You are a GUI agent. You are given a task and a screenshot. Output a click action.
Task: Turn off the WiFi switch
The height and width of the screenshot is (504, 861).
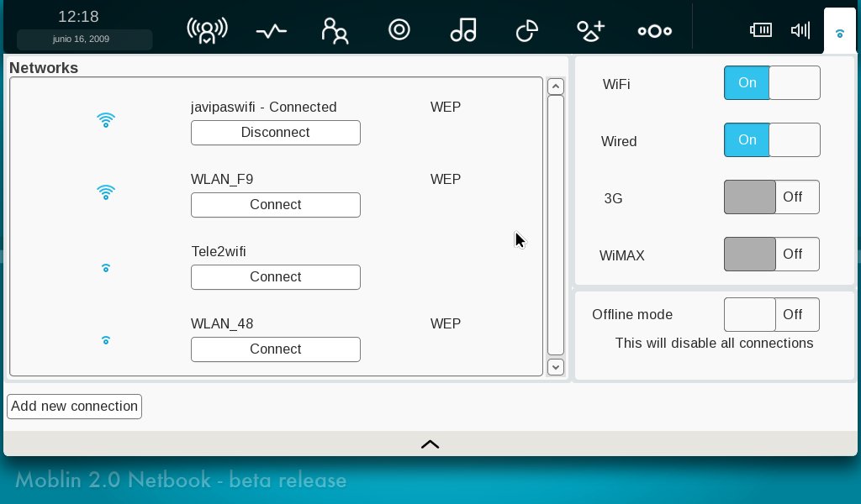tap(772, 83)
